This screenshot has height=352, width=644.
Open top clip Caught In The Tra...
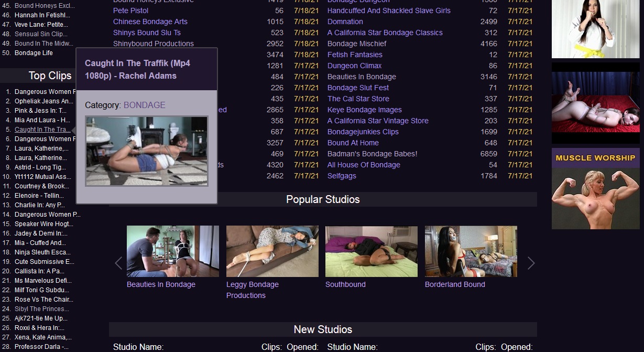click(x=42, y=130)
